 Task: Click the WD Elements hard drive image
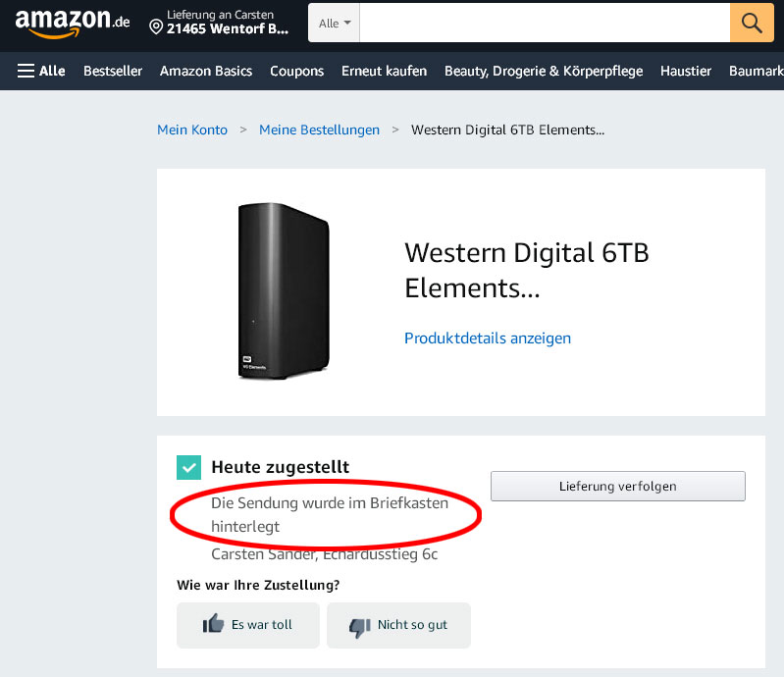284,290
